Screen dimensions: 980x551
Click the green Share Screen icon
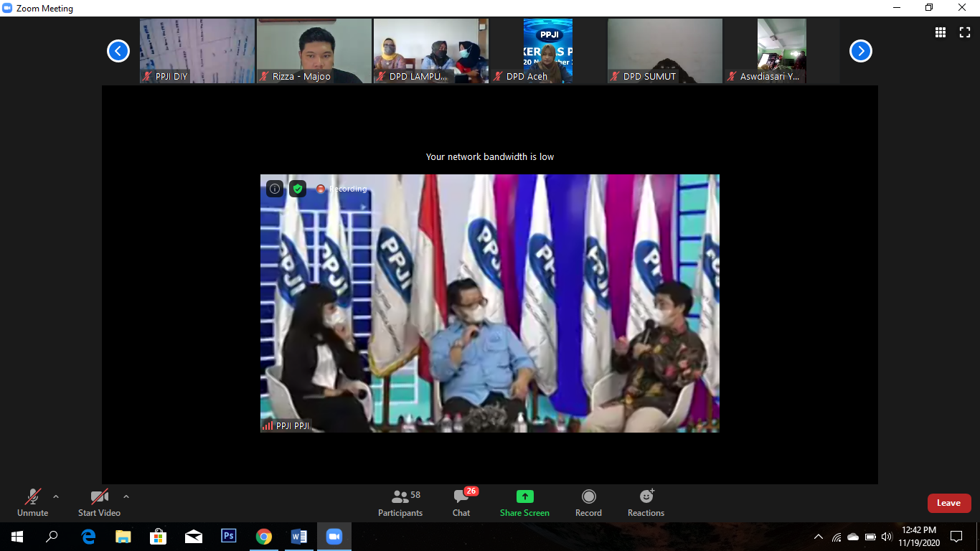[524, 496]
